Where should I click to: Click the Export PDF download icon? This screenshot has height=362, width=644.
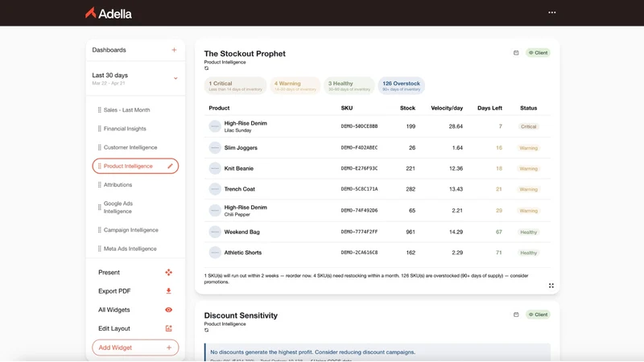pyautogui.click(x=168, y=291)
